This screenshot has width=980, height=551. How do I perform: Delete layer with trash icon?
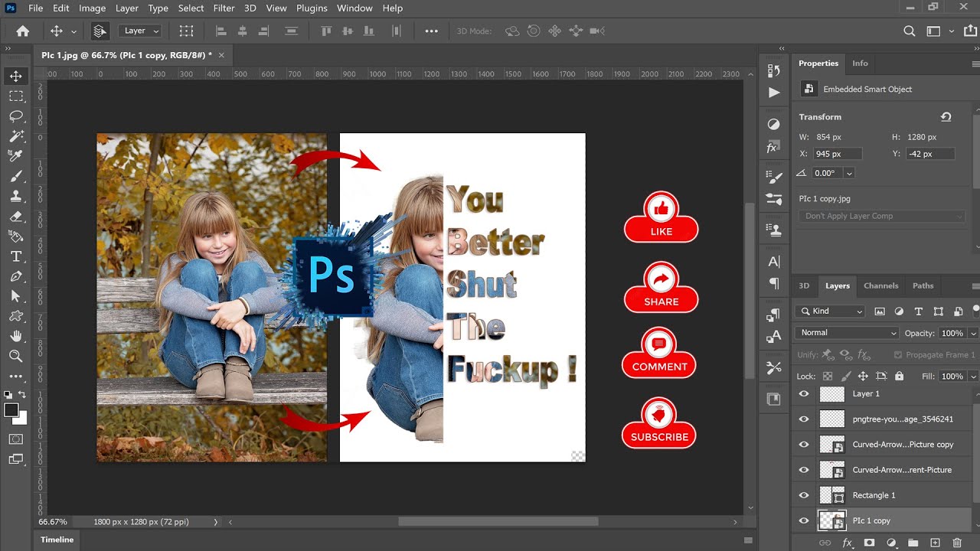pos(957,543)
